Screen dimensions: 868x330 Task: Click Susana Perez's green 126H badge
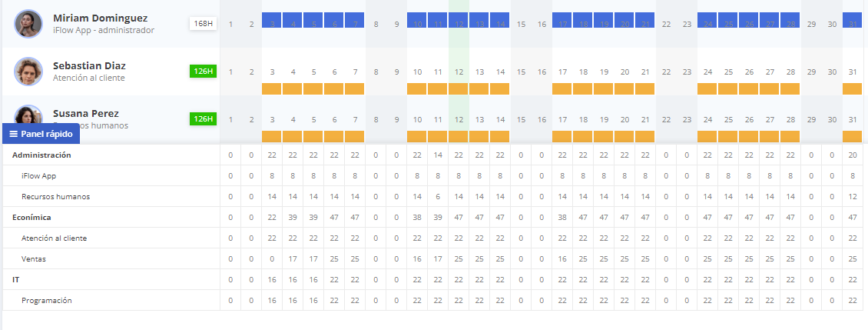[x=203, y=119]
